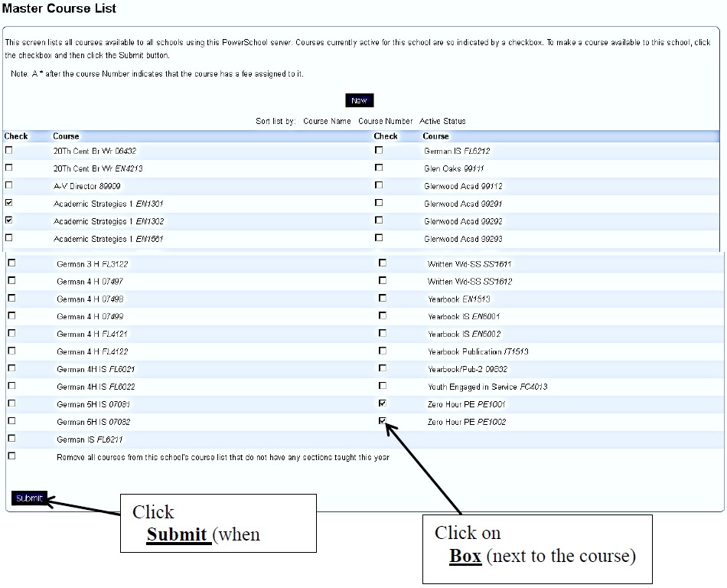Uncheck Academic Strategies 1 EN1302 checkbox
Viewport: 727px width, 588px height.
click(9, 220)
